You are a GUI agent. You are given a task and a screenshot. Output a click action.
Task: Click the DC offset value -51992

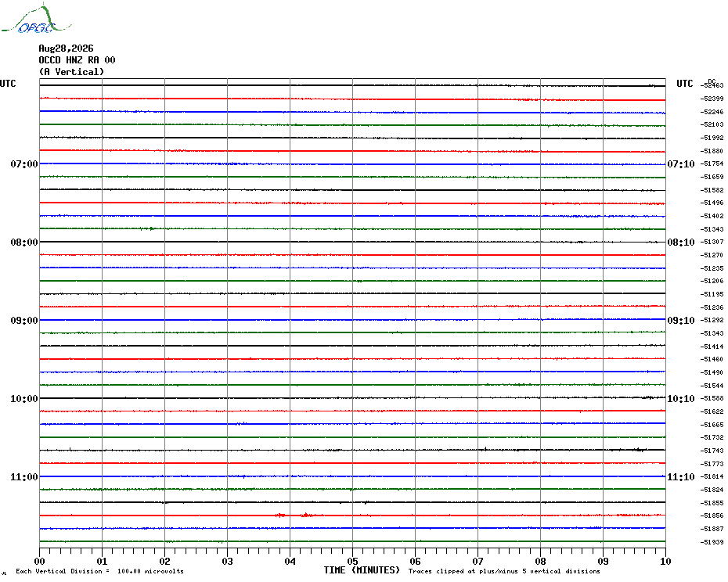[x=712, y=138]
